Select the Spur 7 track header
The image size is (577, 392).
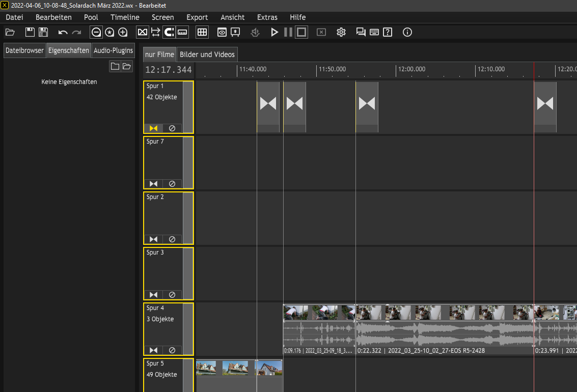pos(168,162)
